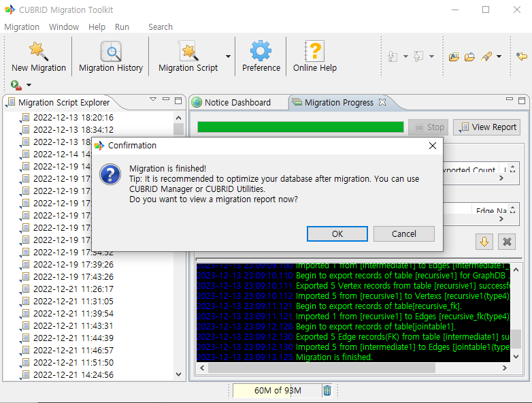Expand the Migration Script dropdown arrow
The height and width of the screenshot is (403, 532).
coord(228,57)
